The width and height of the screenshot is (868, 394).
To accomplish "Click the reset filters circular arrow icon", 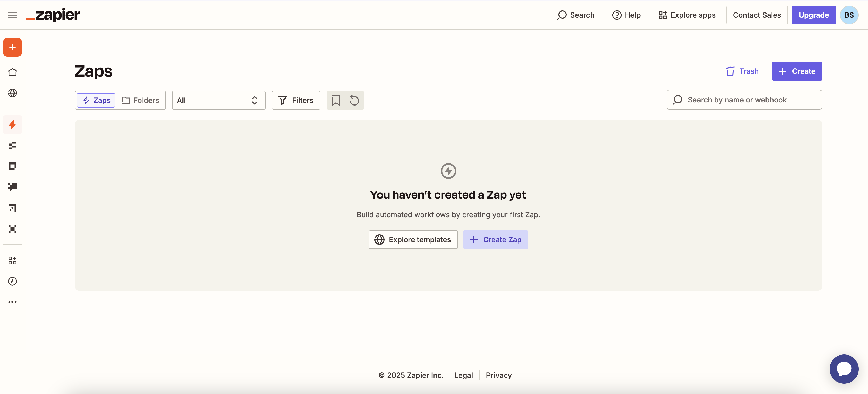I will point(354,100).
